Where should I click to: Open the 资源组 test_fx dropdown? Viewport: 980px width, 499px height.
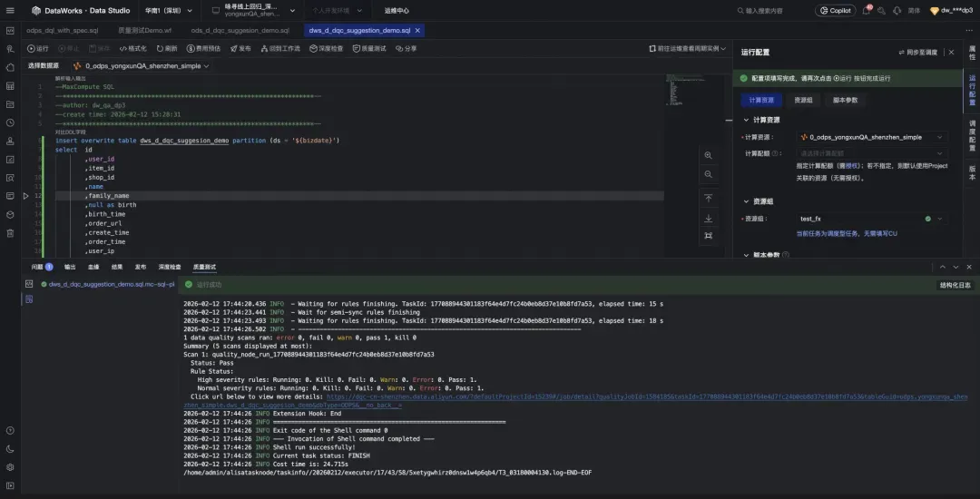pyautogui.click(x=873, y=219)
